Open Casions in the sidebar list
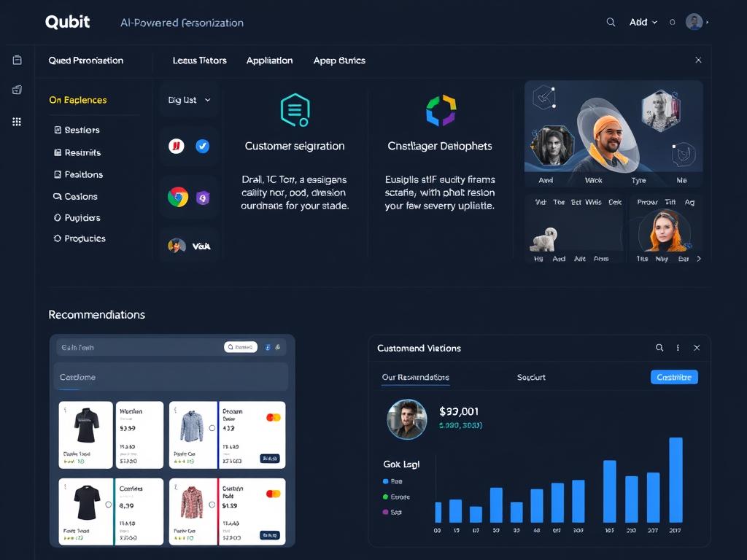Image resolution: width=747 pixels, height=560 pixels. point(75,196)
